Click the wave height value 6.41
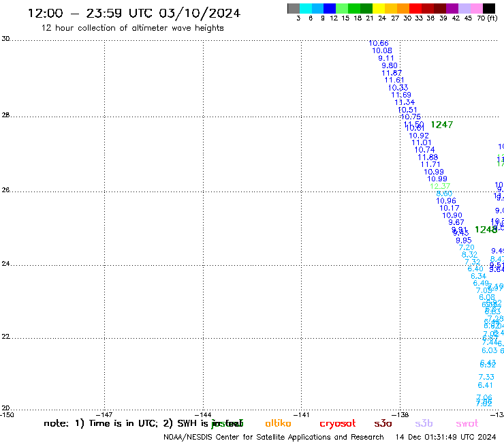Image resolution: width=504 pixels, height=443 pixels. pyautogui.click(x=486, y=386)
